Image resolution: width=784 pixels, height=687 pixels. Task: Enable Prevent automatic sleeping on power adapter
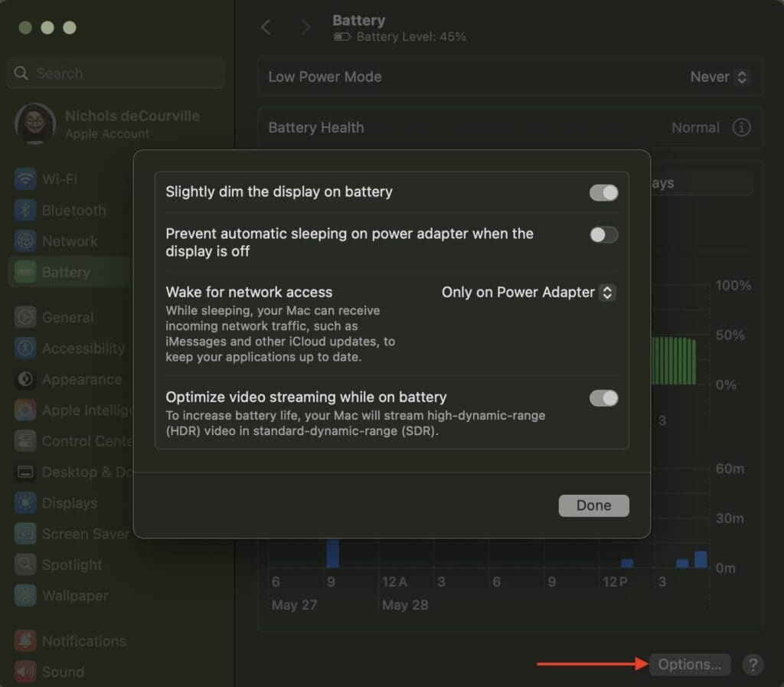tap(603, 235)
